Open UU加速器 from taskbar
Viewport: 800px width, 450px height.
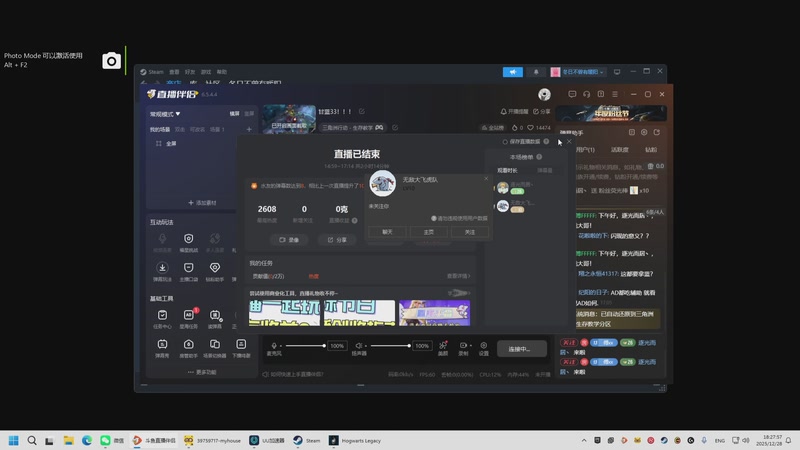(x=267, y=440)
